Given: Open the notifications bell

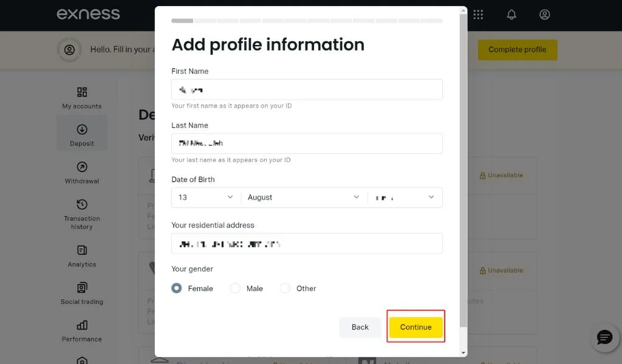Looking at the screenshot, I should tap(511, 15).
